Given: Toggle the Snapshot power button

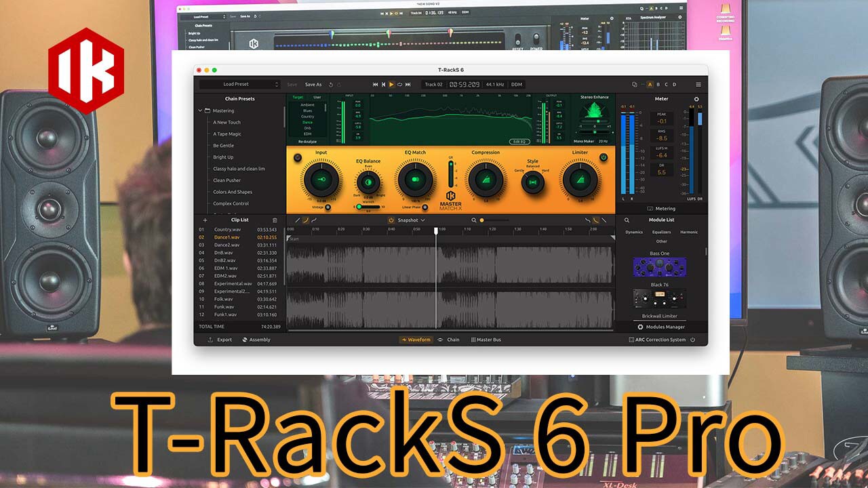Looking at the screenshot, I should click(391, 220).
